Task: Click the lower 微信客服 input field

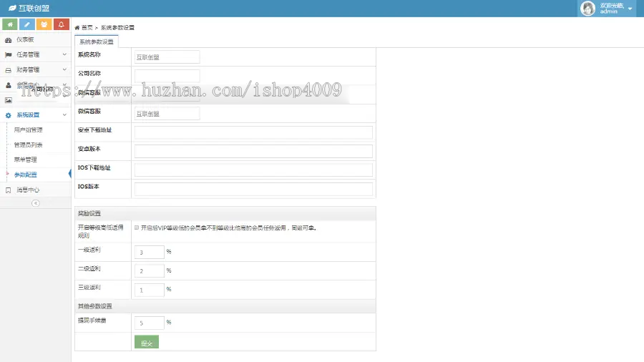Action: click(167, 114)
